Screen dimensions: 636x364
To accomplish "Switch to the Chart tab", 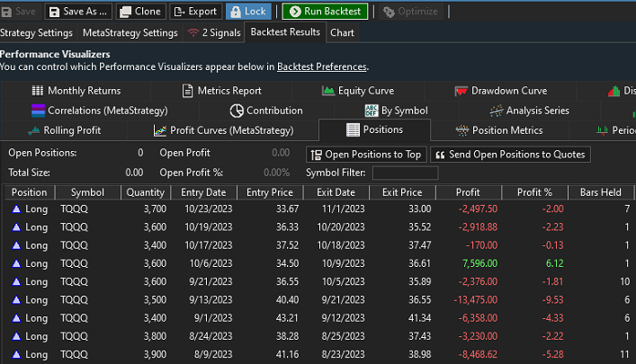I will 342,33.
